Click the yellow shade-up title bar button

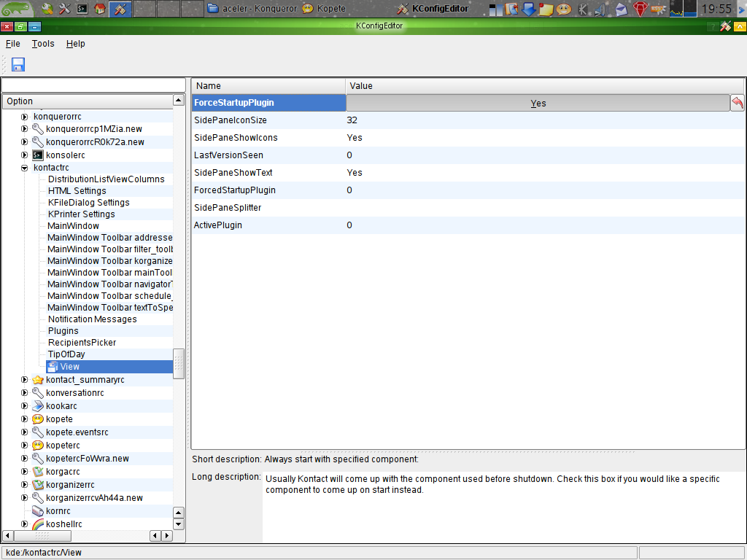740,27
